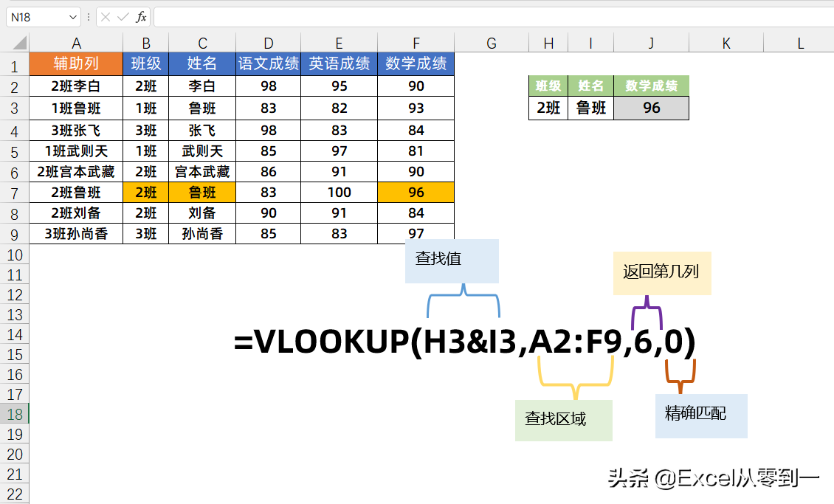Click the 精确匹配 annotation label
This screenshot has width=834, height=504.
pos(700,415)
